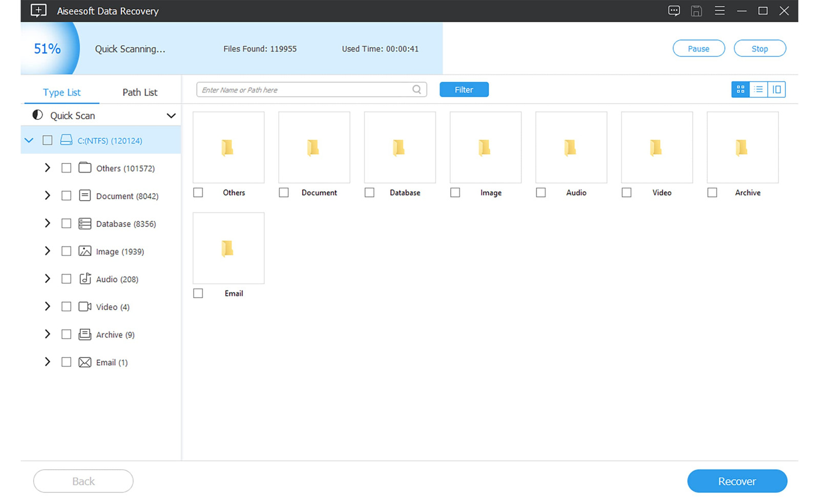Image resolution: width=819 pixels, height=504 pixels.
Task: Focus the name or path search field
Action: (x=311, y=90)
